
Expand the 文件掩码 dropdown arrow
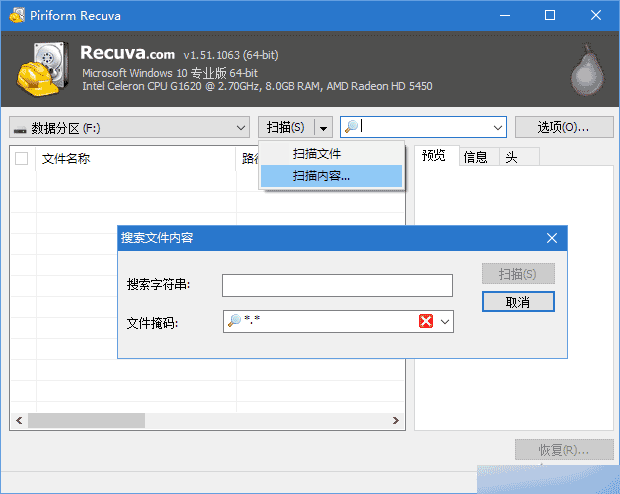[x=445, y=322]
